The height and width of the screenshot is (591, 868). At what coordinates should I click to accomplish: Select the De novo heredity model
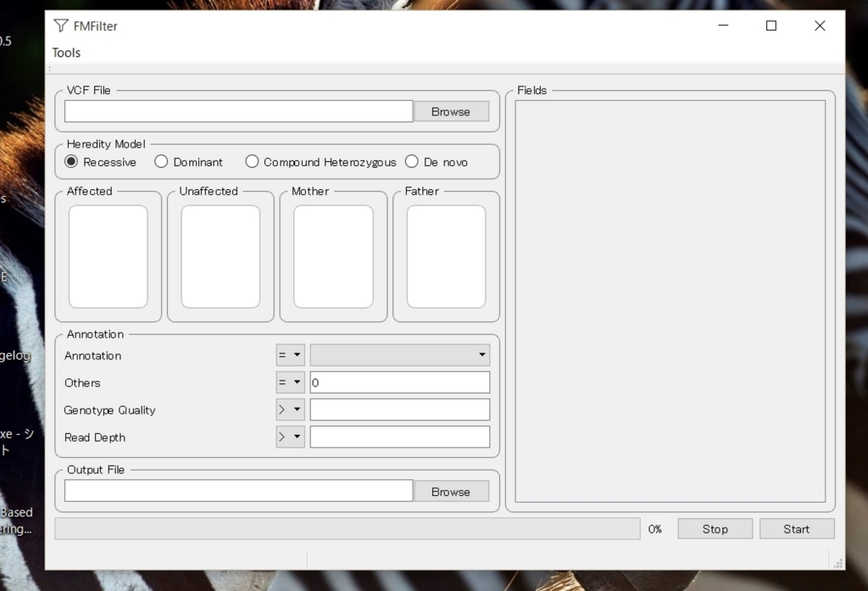click(437, 162)
